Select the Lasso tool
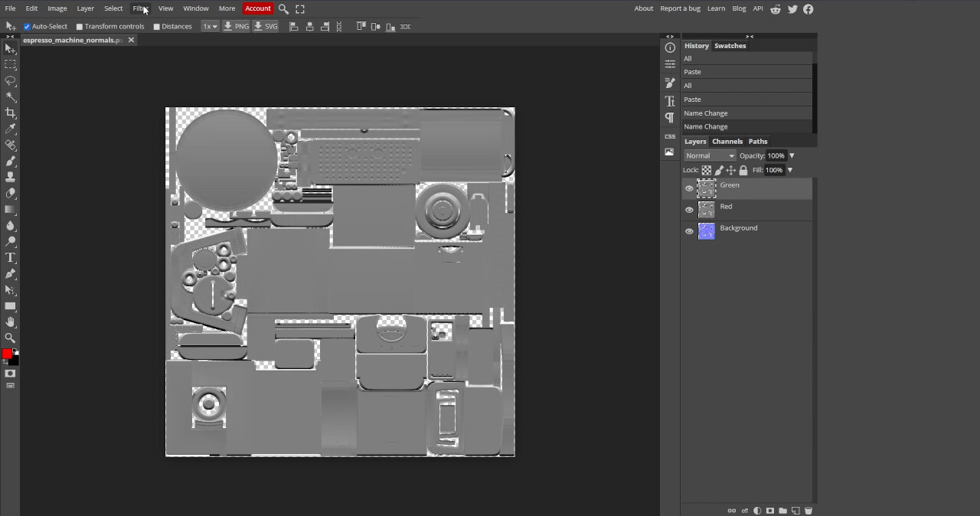Screen dimensions: 980x516 coord(10,81)
